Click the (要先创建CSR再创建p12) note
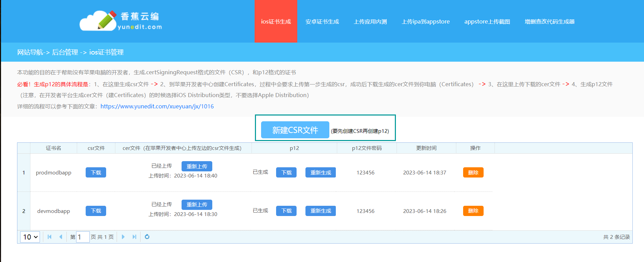644x262 pixels. click(360, 131)
